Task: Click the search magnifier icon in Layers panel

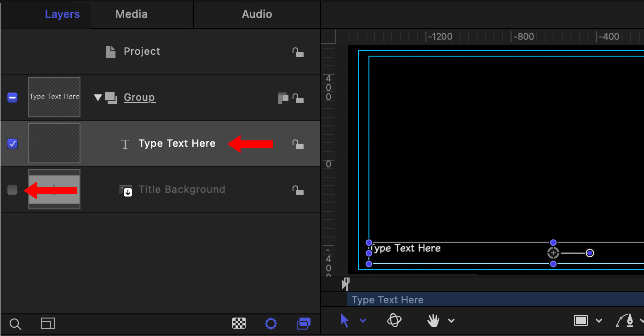Action: pyautogui.click(x=15, y=324)
